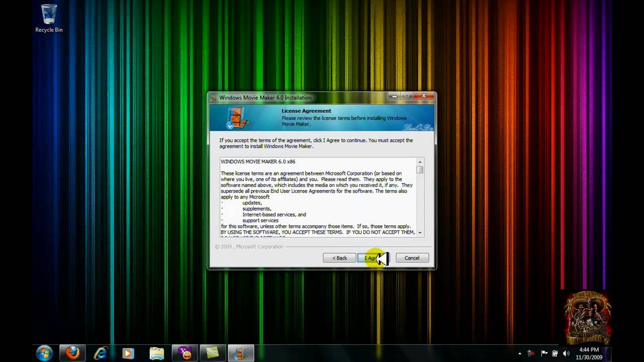Open Yahoo Messenger from the taskbar

click(185, 353)
